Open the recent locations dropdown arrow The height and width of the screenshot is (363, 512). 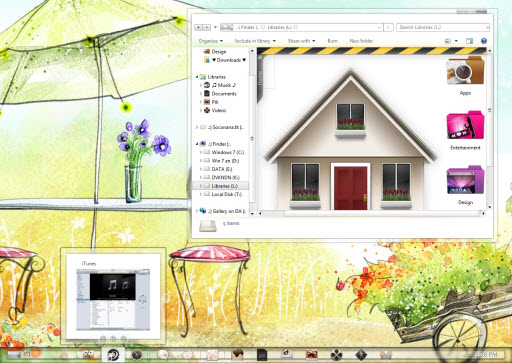(215, 27)
